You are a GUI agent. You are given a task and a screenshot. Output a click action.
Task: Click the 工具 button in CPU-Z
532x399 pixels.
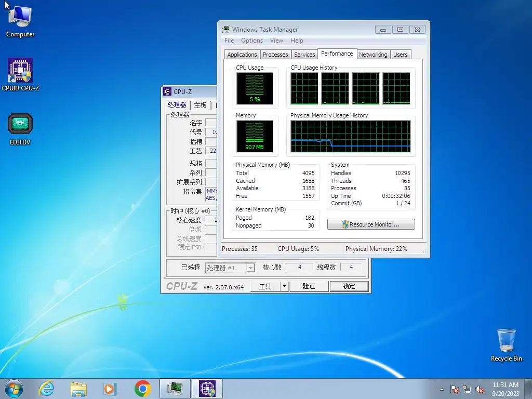coord(265,286)
